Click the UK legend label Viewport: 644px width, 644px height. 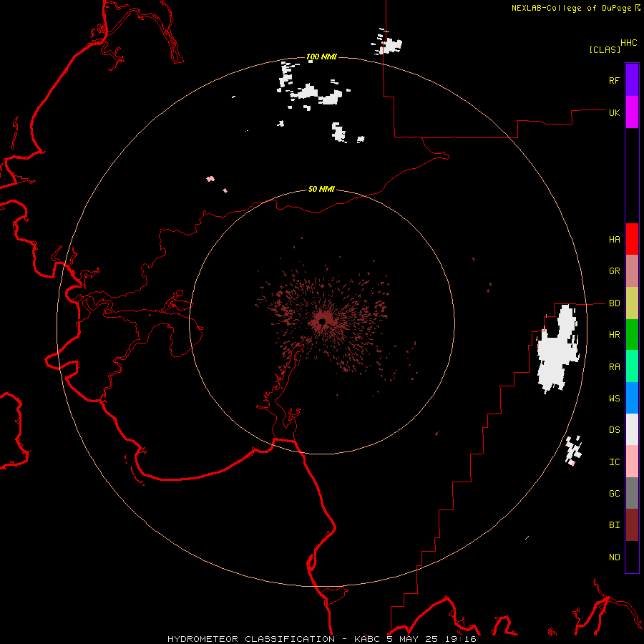click(614, 112)
